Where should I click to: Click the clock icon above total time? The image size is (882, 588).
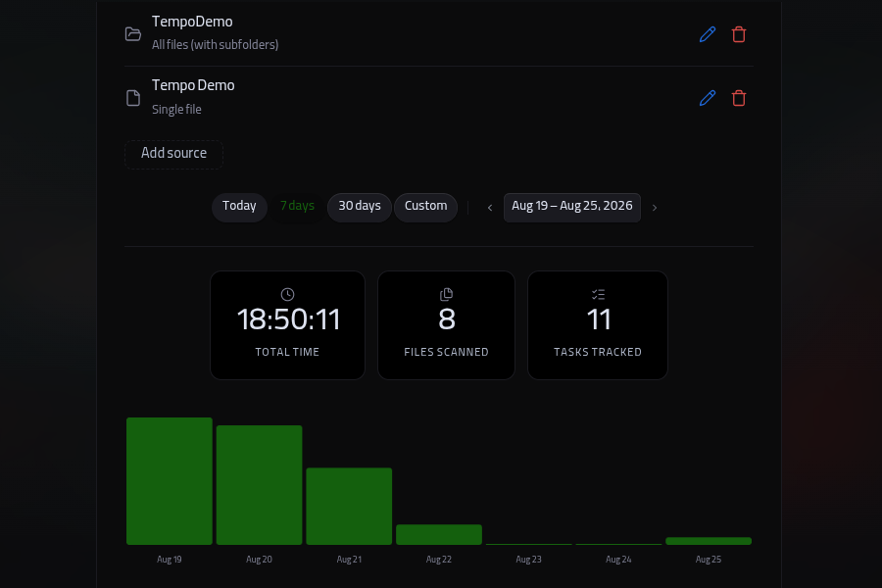coord(287,294)
